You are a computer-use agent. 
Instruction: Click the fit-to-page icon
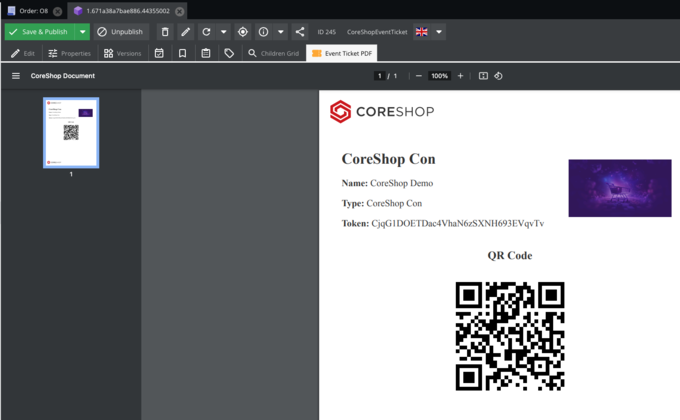click(x=483, y=76)
